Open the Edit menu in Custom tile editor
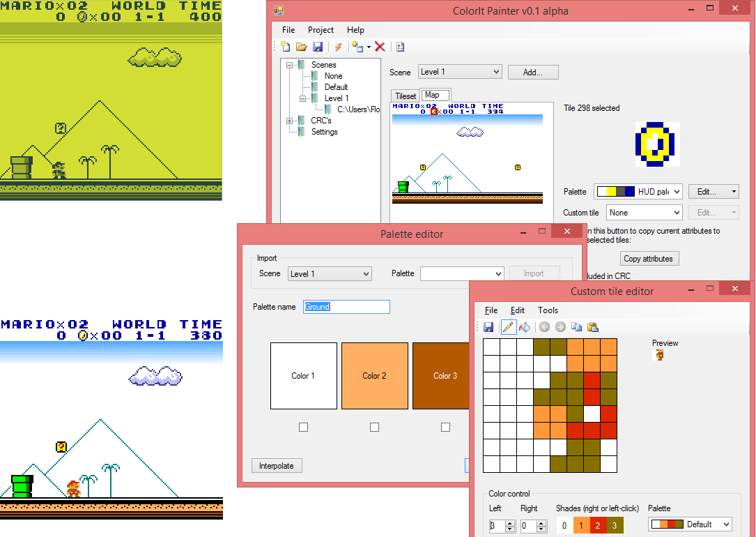Image resolution: width=756 pixels, height=537 pixels. point(517,310)
